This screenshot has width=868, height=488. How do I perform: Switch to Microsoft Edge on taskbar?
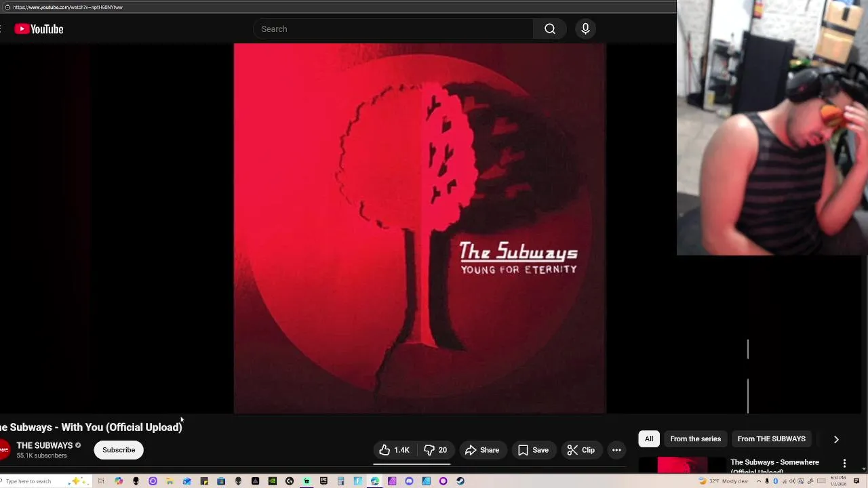coord(374,481)
